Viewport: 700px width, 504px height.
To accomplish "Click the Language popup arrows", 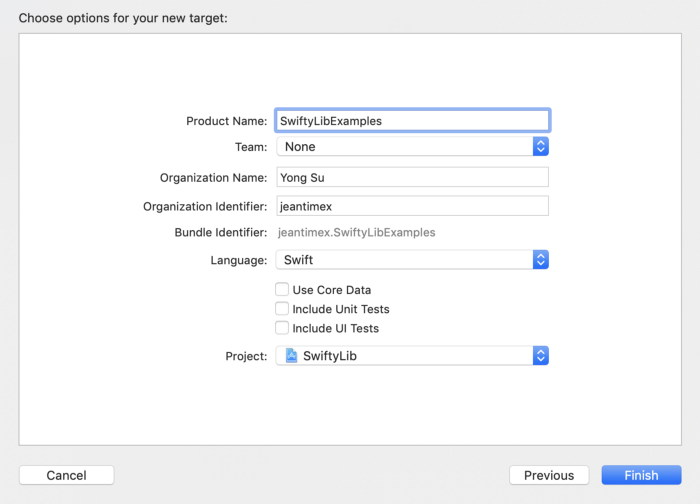I will 540,260.
